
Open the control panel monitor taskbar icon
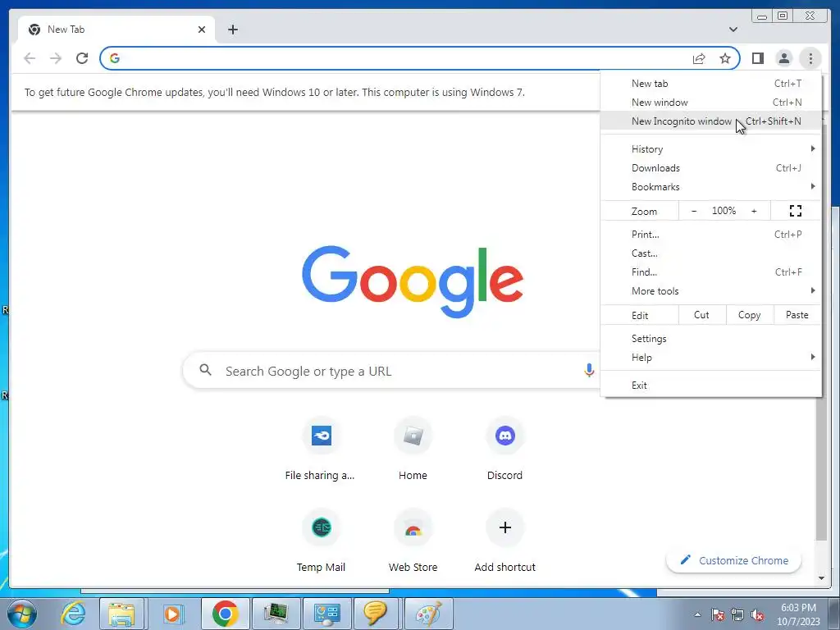[x=326, y=614]
